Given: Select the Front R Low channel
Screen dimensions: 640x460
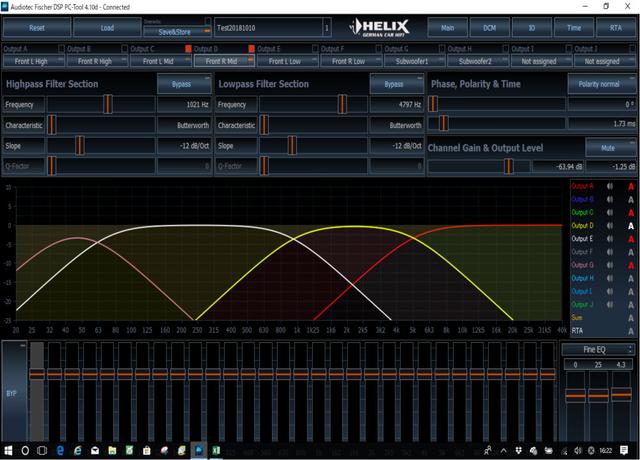Looking at the screenshot, I should pyautogui.click(x=351, y=61).
